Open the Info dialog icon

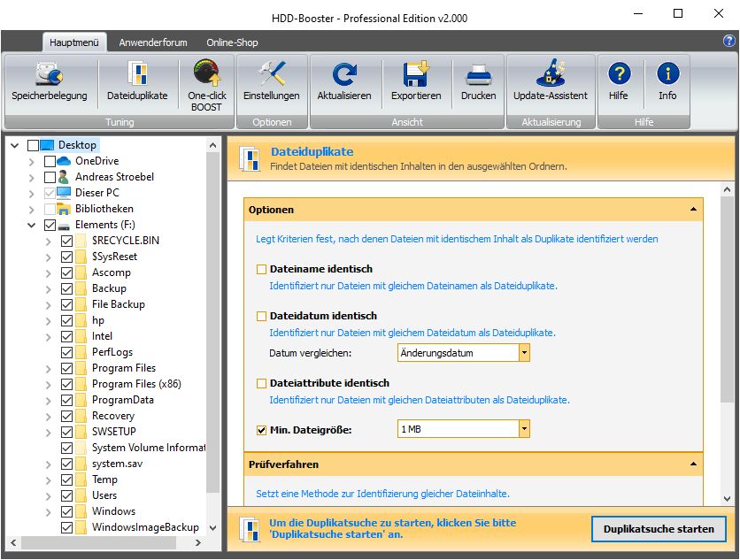tap(667, 74)
